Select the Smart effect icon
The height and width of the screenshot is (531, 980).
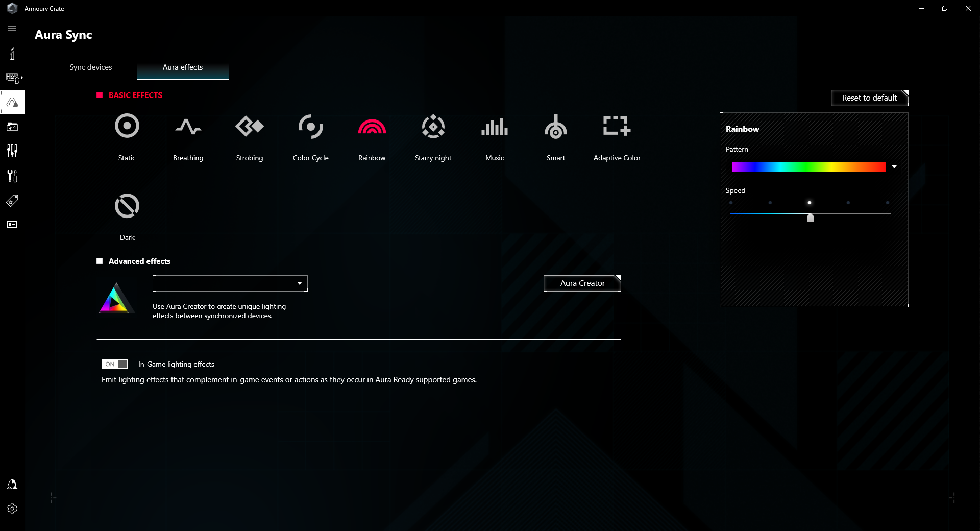[x=556, y=126]
